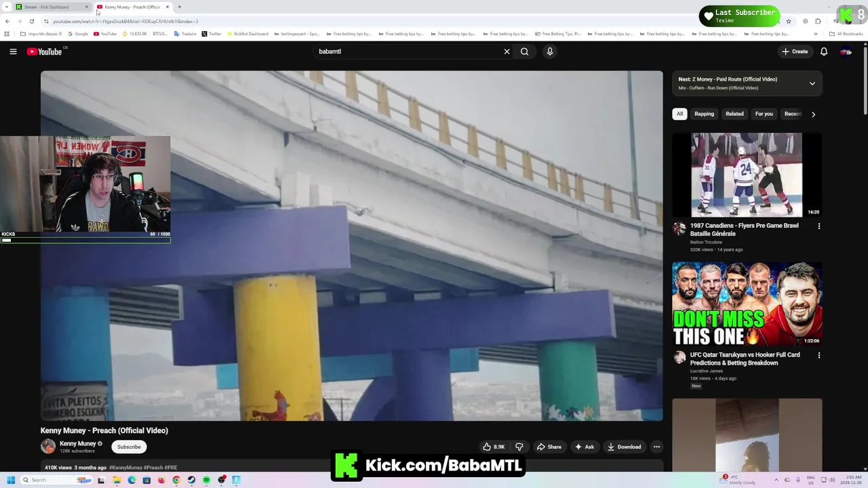Viewport: 868px width, 488px height.
Task: Select the Related filter chip
Action: (734, 114)
